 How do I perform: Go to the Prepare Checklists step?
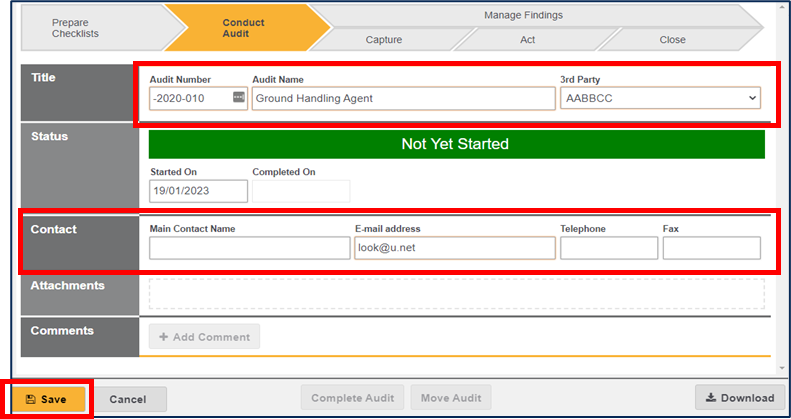(x=76, y=28)
